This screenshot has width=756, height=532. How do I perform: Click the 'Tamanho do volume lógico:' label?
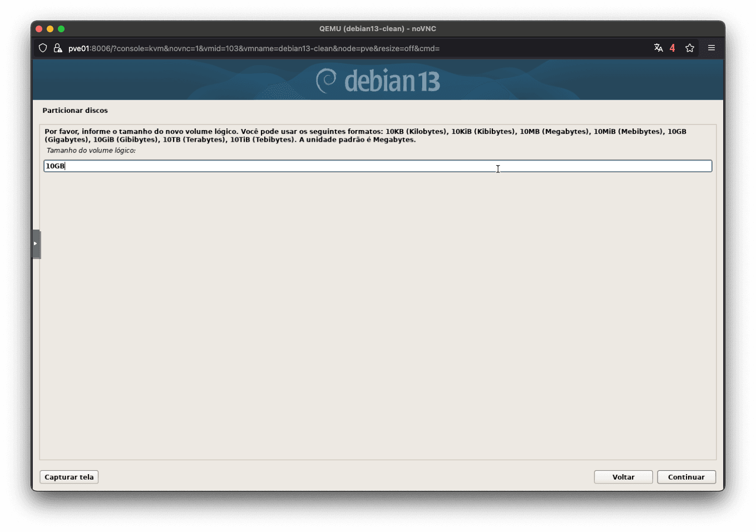point(91,150)
